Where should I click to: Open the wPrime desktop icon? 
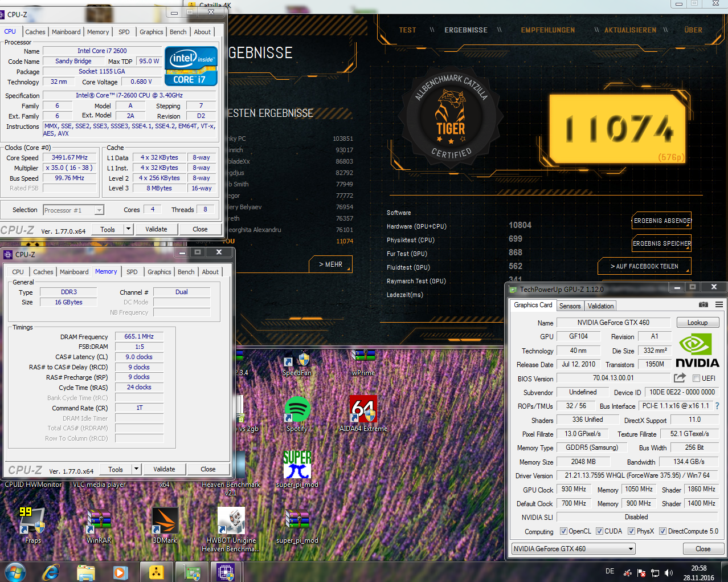363,363
